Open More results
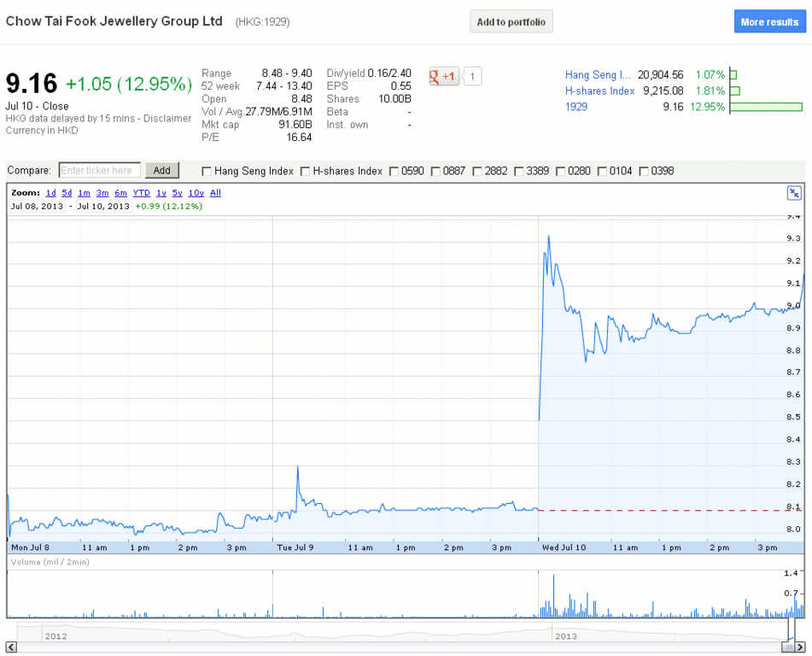This screenshot has width=812, height=656. click(x=769, y=21)
